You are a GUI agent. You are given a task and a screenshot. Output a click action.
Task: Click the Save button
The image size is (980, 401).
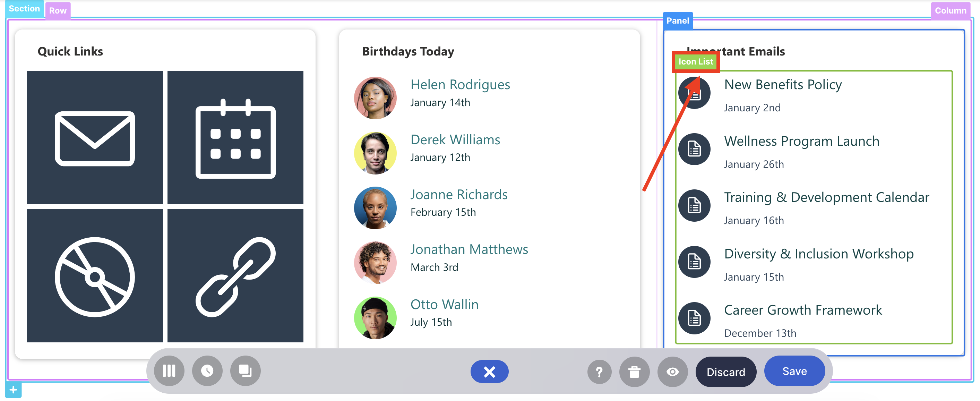click(794, 371)
